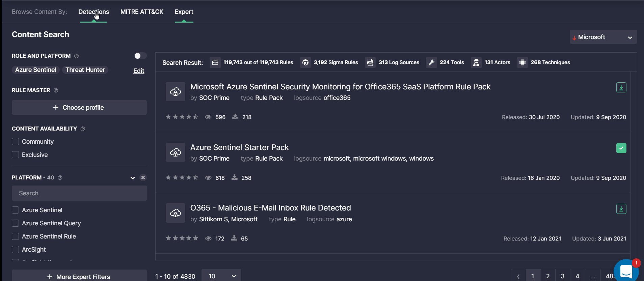Collapse the Platform filter section
644x281 pixels.
point(133,178)
